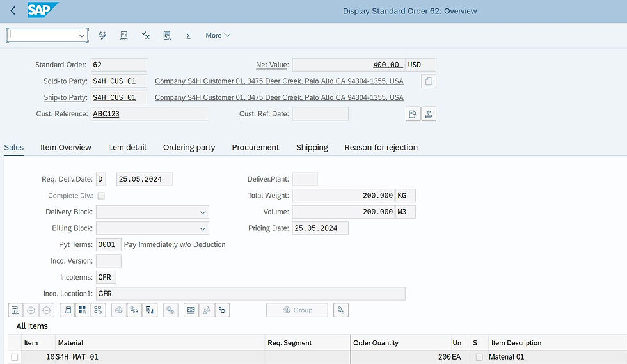Select the S4H_MAT_01 material cell
This screenshot has height=364, width=627.
pyautogui.click(x=160, y=357)
